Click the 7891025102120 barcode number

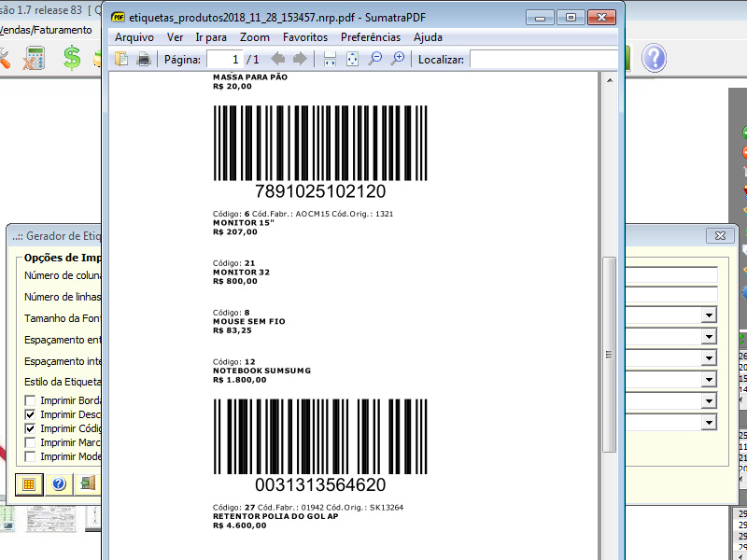click(320, 191)
